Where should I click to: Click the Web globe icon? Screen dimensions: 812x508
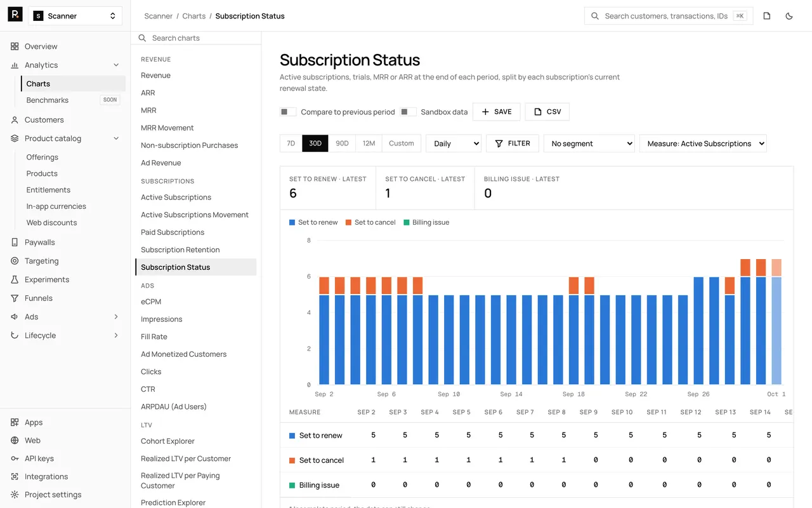[x=15, y=440]
